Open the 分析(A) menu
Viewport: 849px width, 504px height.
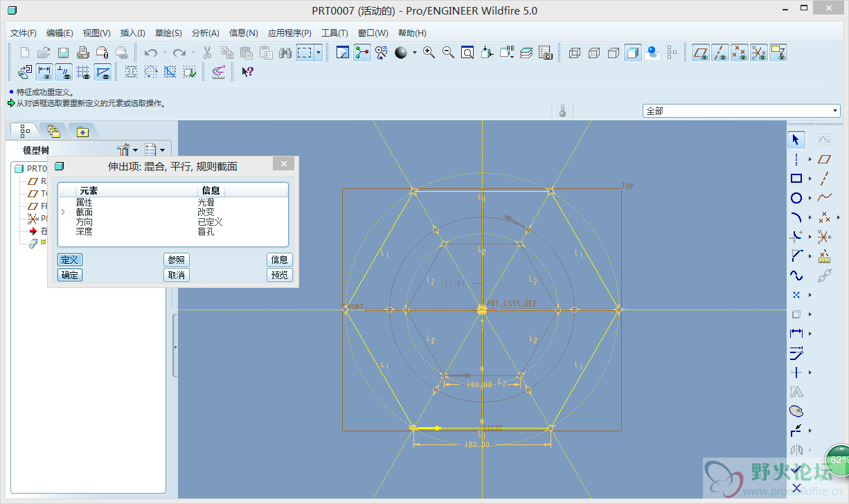coord(206,33)
